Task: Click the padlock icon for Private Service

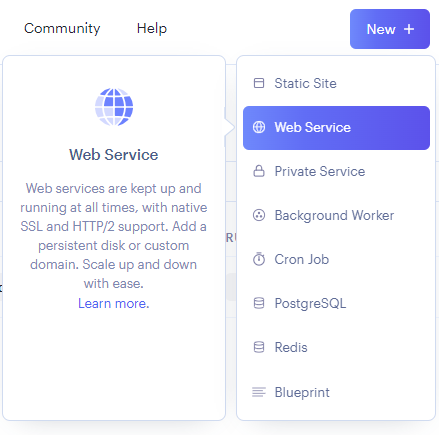Action: point(259,171)
